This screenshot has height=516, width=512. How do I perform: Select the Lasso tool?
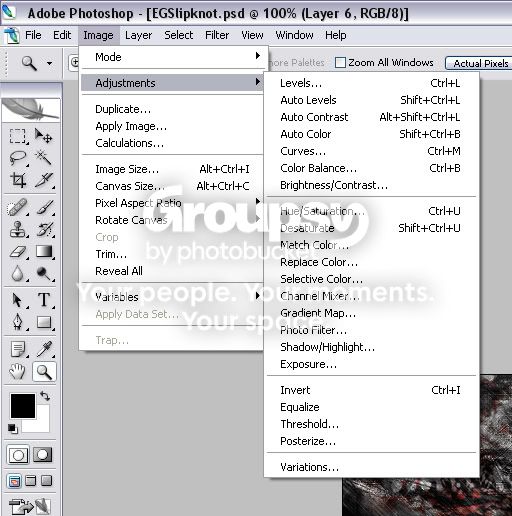tap(17, 158)
